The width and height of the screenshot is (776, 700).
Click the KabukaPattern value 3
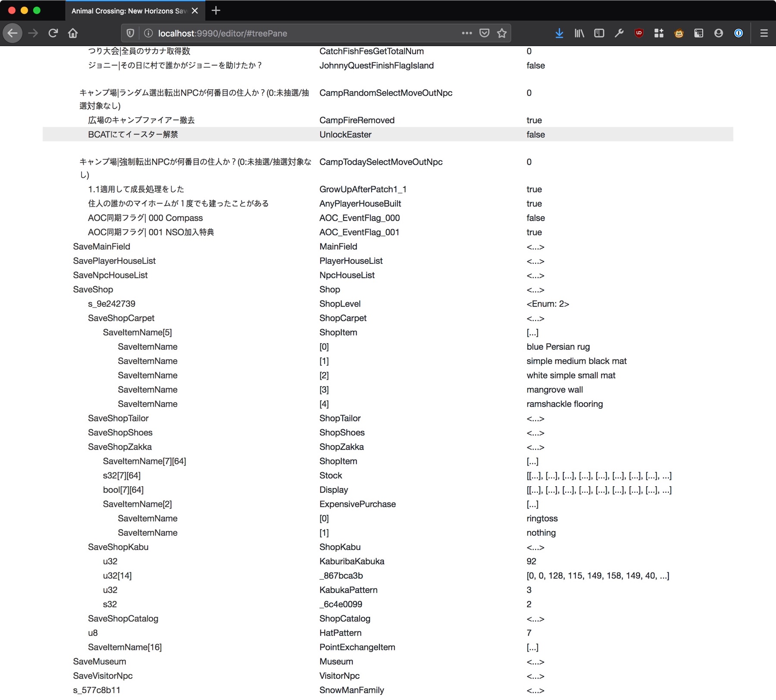coord(529,590)
